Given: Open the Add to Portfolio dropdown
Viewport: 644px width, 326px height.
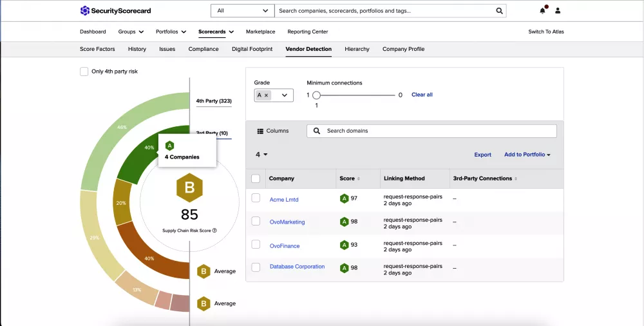Looking at the screenshot, I should point(527,155).
